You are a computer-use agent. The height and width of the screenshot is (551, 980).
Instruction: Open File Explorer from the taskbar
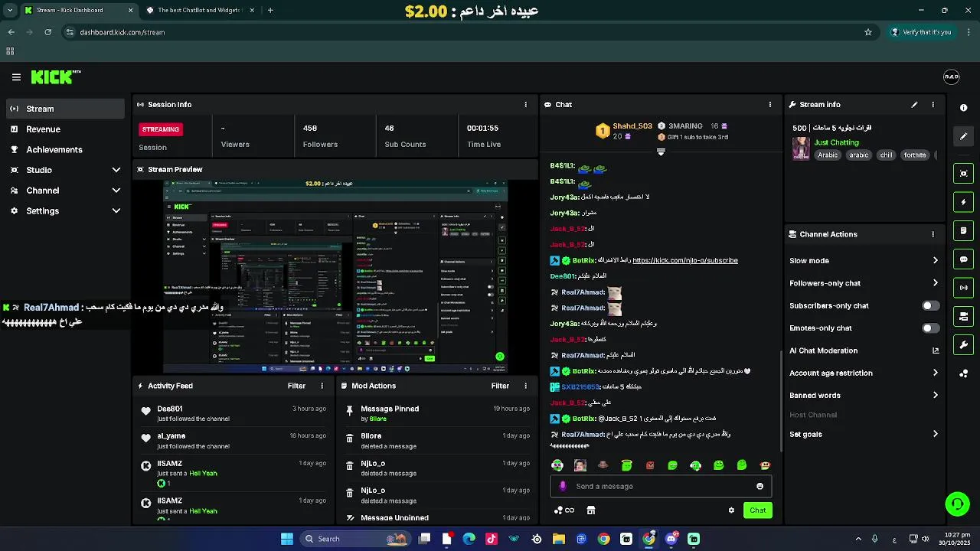pyautogui.click(x=559, y=539)
